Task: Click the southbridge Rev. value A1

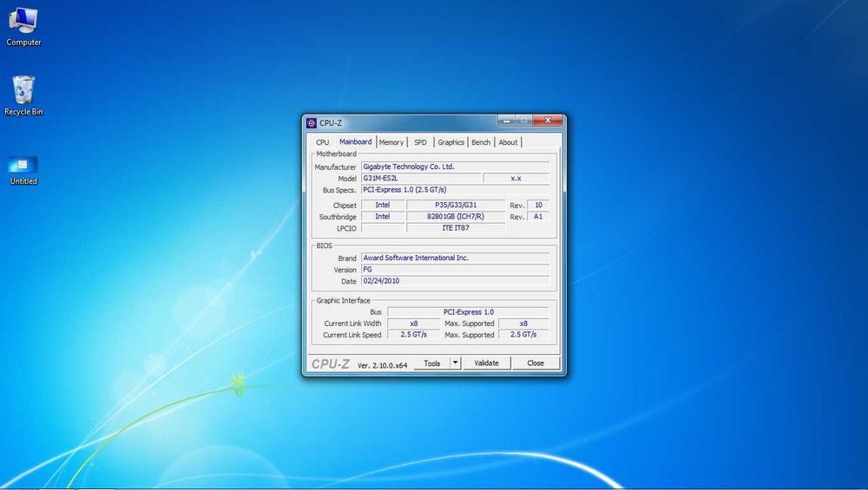Action: [x=539, y=217]
